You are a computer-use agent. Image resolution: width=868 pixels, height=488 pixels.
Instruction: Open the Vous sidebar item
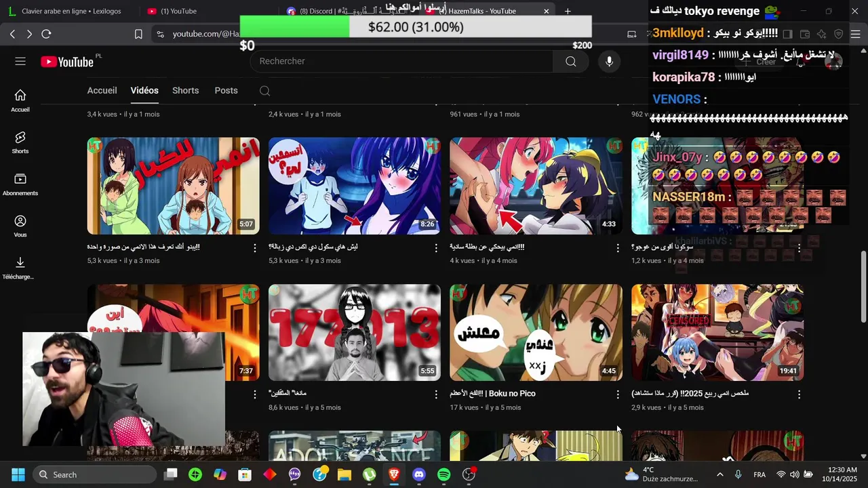tap(20, 226)
